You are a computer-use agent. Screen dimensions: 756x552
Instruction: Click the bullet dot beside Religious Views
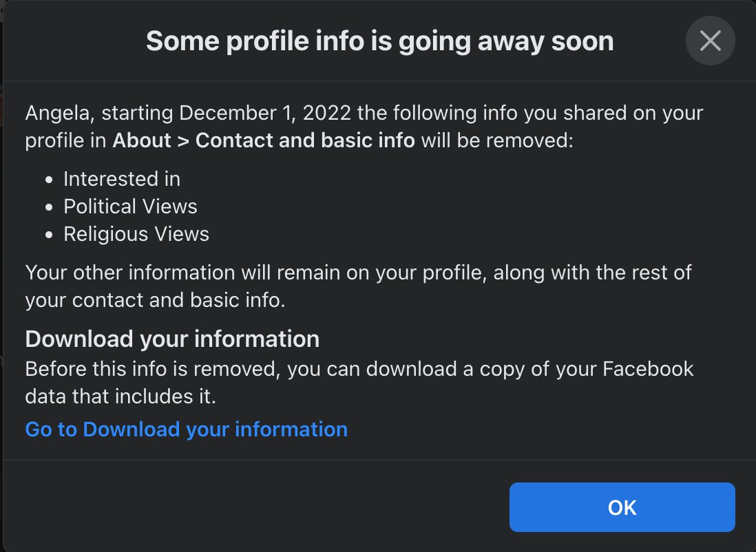[49, 235]
